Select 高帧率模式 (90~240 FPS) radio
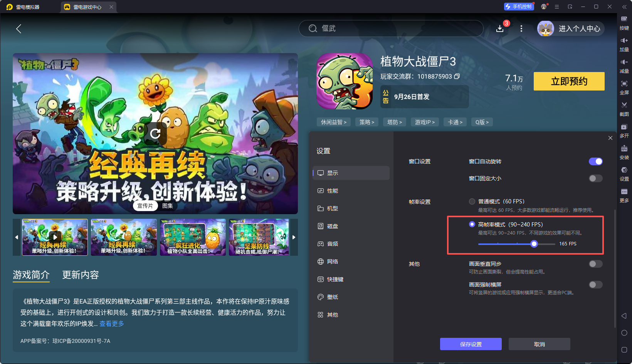The height and width of the screenshot is (364, 632). click(x=472, y=224)
